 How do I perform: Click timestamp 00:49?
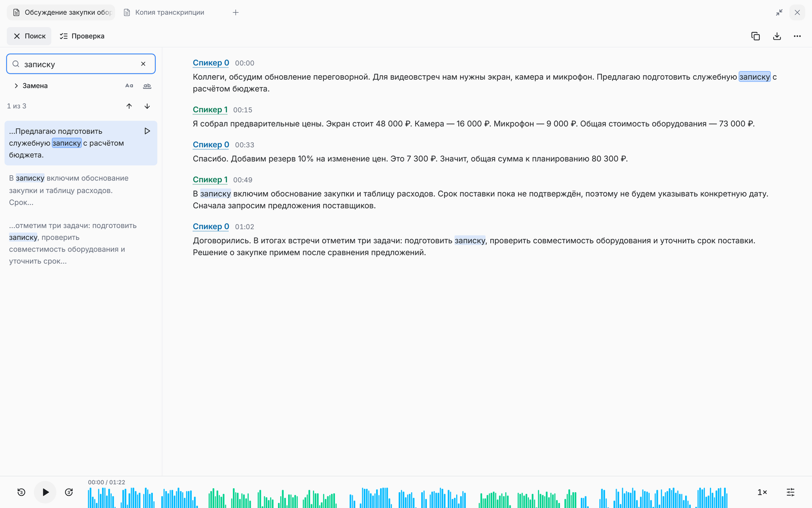(243, 180)
